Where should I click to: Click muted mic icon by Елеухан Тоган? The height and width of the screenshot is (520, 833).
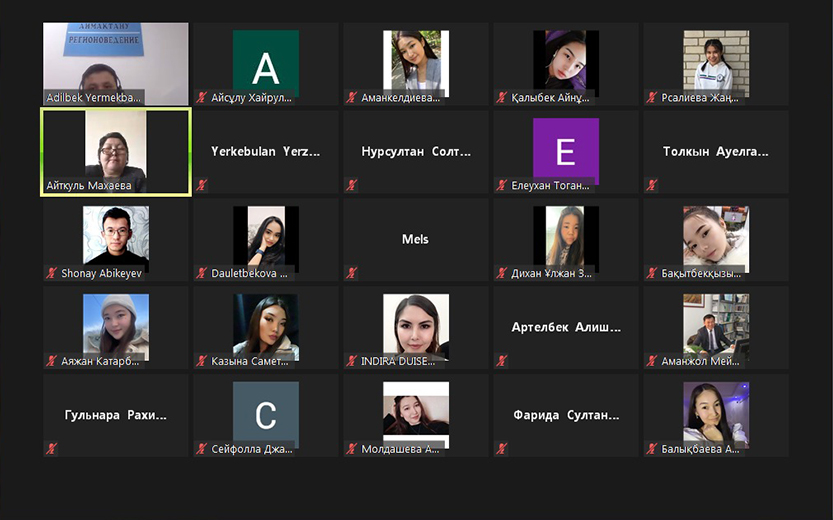pos(502,185)
